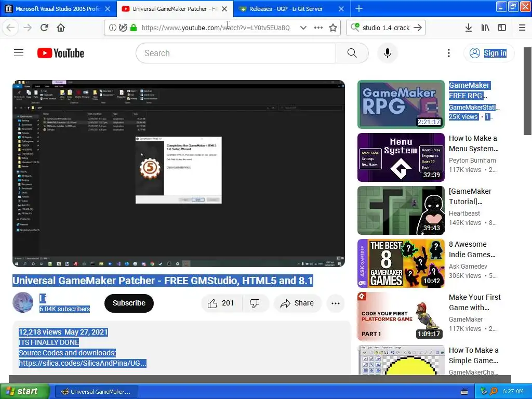Click the YouTube search magnifier button
The width and height of the screenshot is (532, 399).
pyautogui.click(x=352, y=53)
